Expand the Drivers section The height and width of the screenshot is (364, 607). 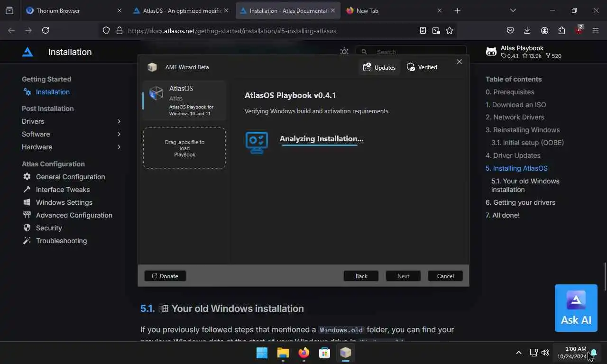point(71,121)
